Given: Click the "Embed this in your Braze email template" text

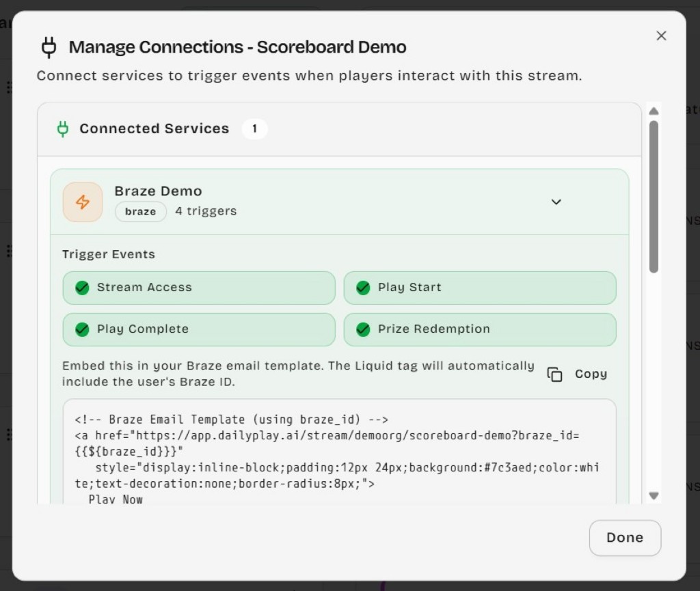Looking at the screenshot, I should click(298, 374).
